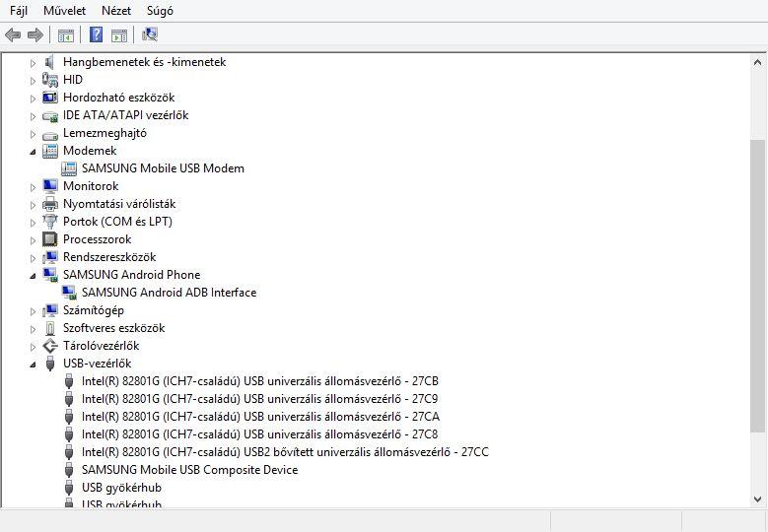Click the SAMSUNG Android ADB Interface icon
The width and height of the screenshot is (768, 532).
pyautogui.click(x=69, y=293)
